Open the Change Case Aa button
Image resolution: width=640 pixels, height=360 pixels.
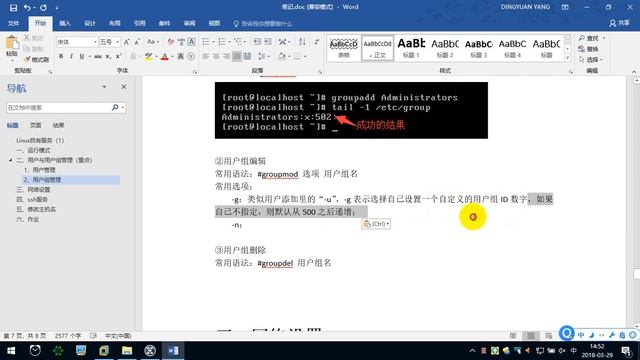(x=153, y=42)
